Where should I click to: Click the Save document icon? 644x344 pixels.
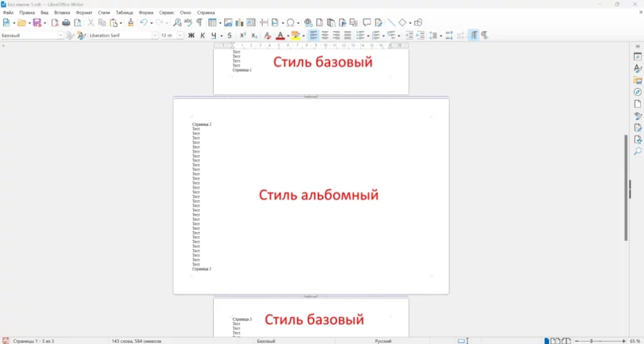(37, 23)
